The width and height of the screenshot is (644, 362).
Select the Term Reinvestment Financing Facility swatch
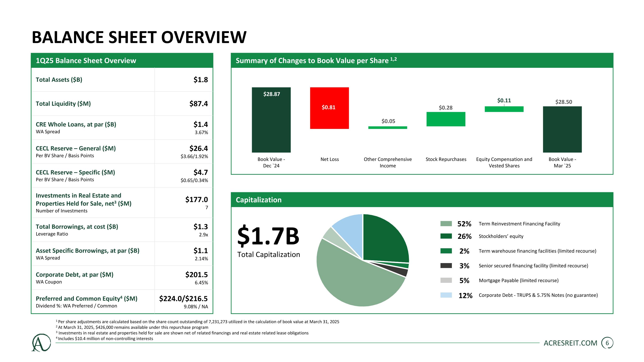pos(446,224)
